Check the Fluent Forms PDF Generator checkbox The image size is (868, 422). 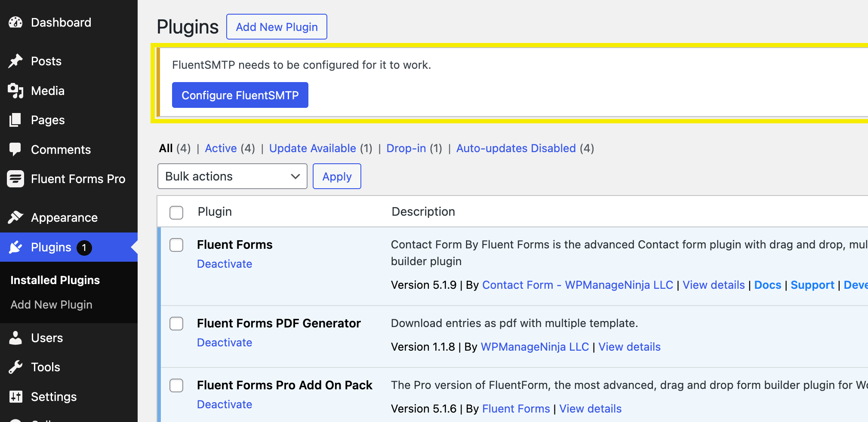pyautogui.click(x=176, y=324)
